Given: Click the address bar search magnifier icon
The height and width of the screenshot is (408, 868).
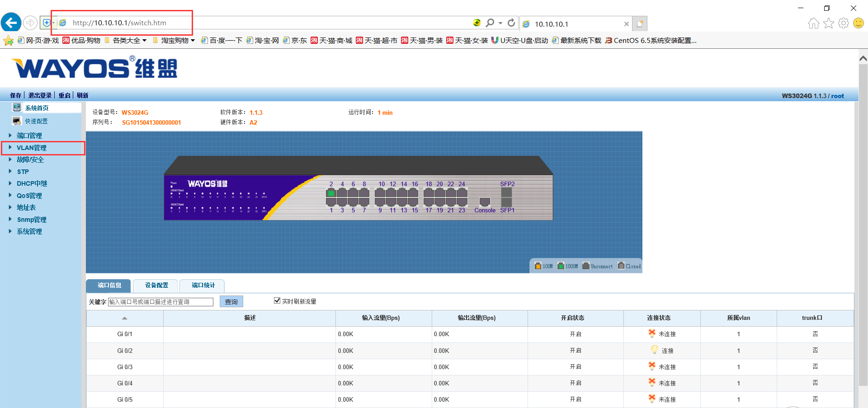Looking at the screenshot, I should click(x=490, y=23).
